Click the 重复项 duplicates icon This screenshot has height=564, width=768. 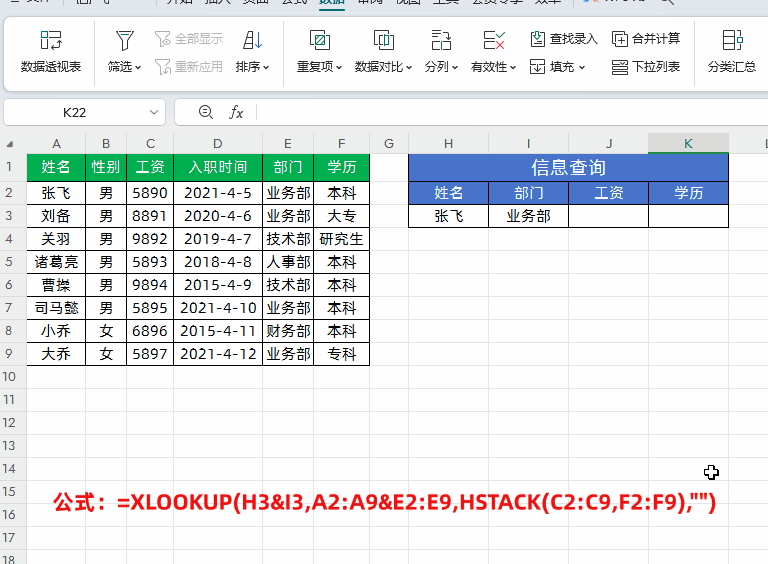click(319, 40)
